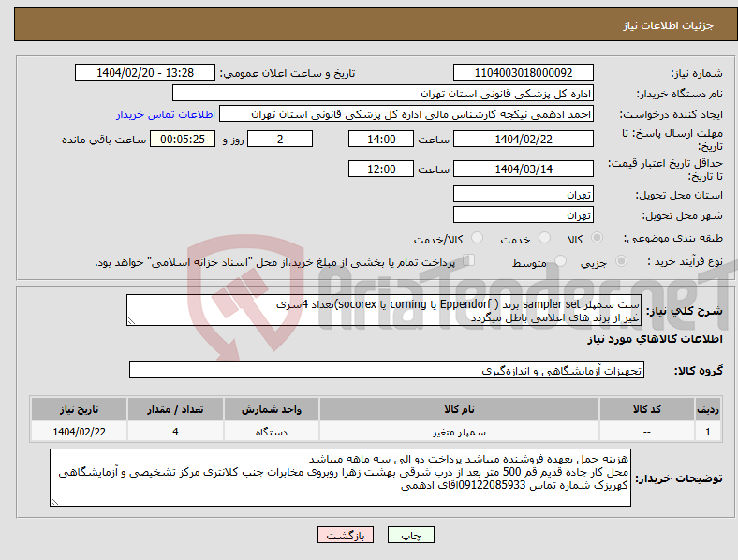Click the general need description textarea
This screenshot has height=560, width=738.
tap(384, 310)
